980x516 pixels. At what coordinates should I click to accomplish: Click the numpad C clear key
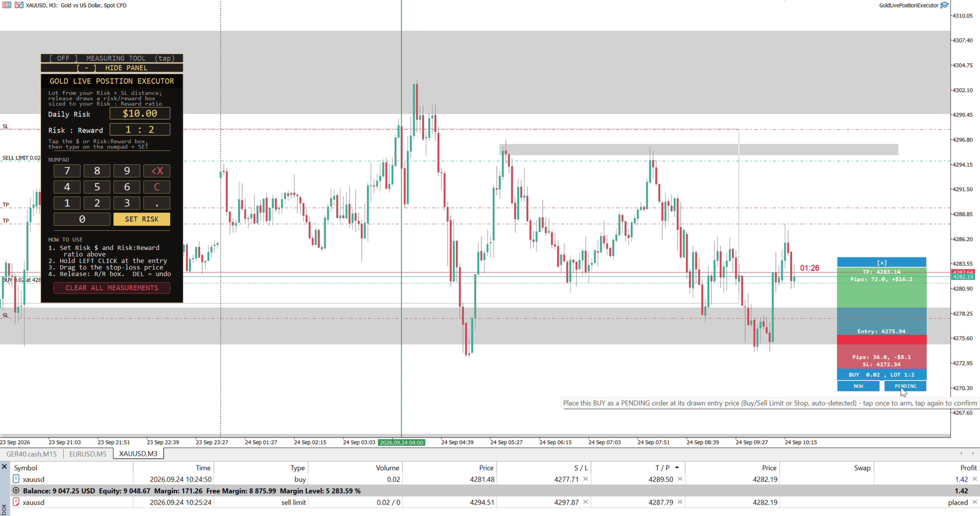click(x=157, y=187)
